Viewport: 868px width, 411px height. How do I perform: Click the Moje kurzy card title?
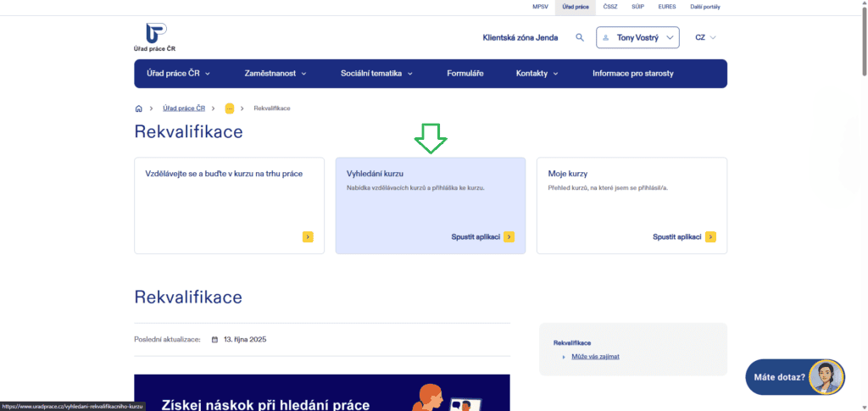pos(567,174)
